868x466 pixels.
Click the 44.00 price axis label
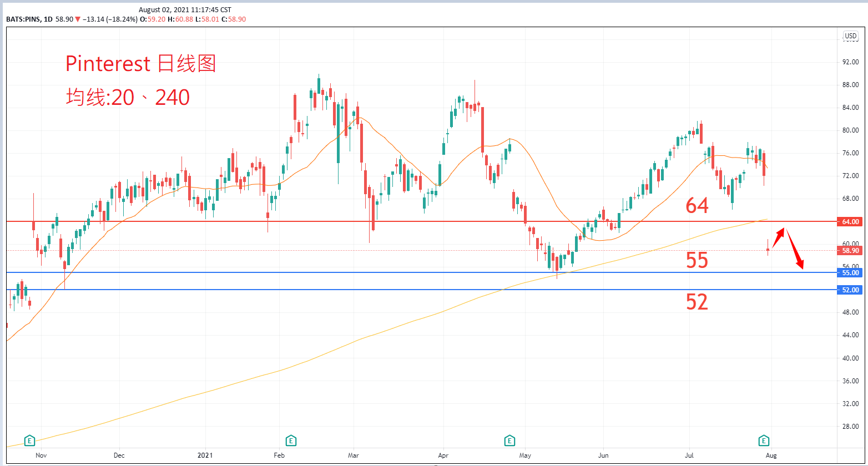[851, 335]
